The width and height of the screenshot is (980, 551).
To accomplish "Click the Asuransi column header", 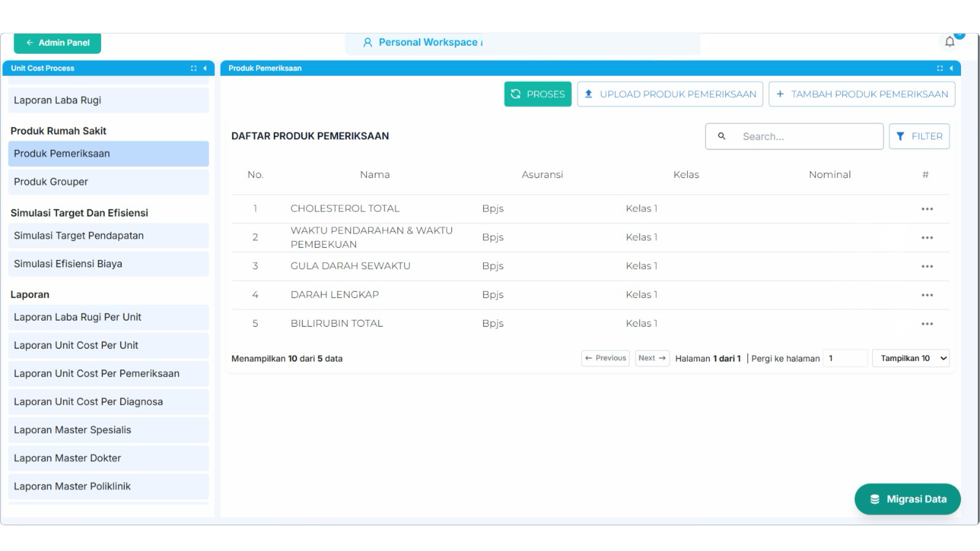I will 542,174.
